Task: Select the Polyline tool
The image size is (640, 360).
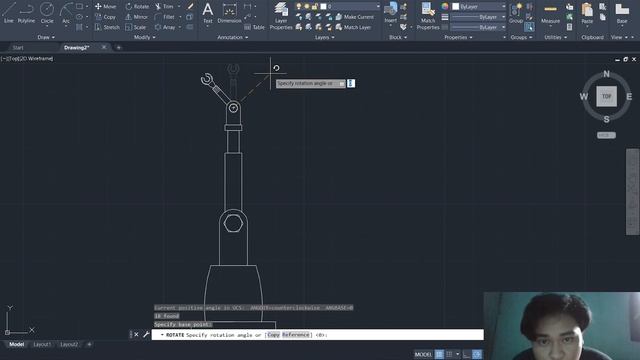Action: coord(26,12)
